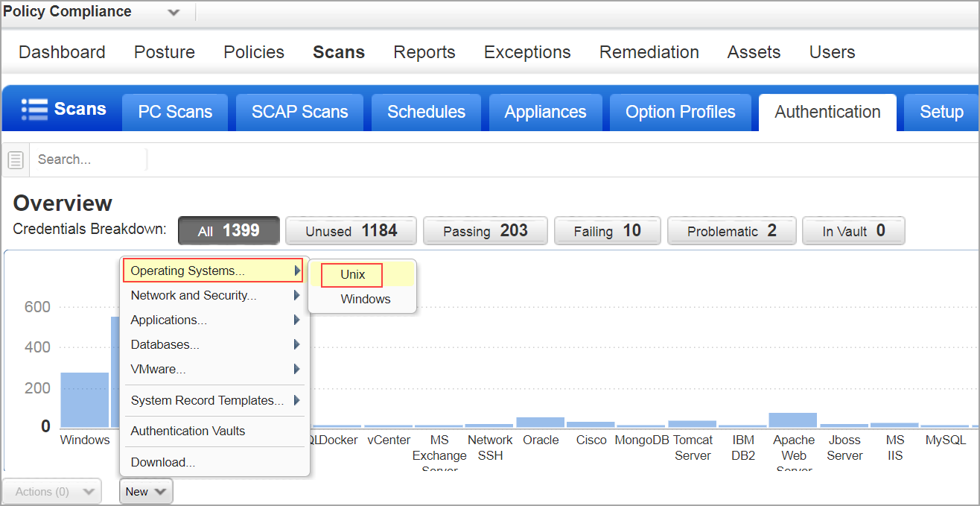
Task: Click the IBM DB2 chart label
Action: [743, 448]
